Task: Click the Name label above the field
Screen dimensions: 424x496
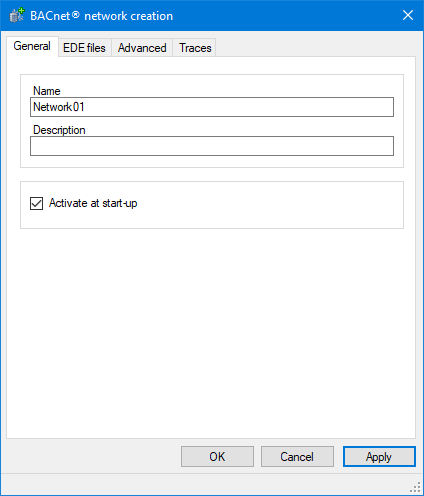Action: (x=47, y=91)
